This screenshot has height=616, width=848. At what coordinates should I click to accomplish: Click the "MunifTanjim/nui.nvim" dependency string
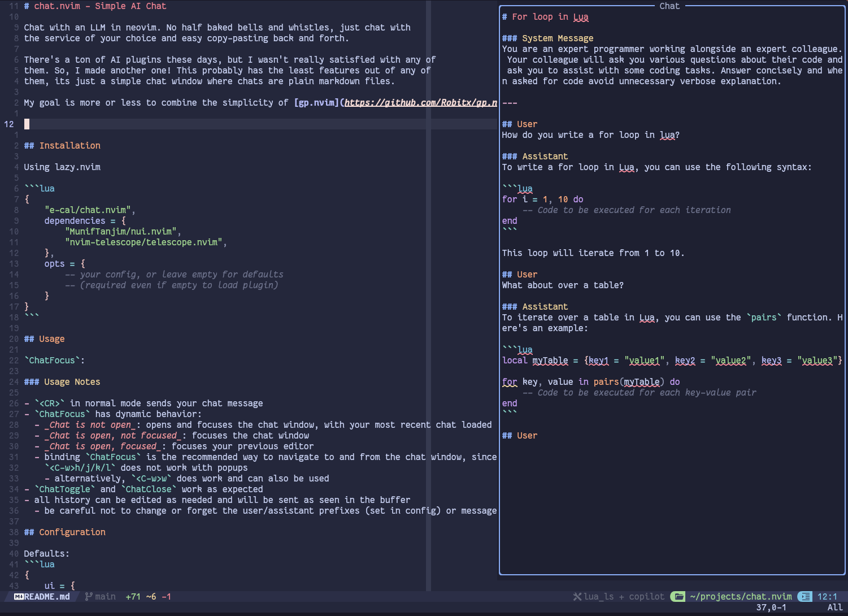(x=121, y=232)
